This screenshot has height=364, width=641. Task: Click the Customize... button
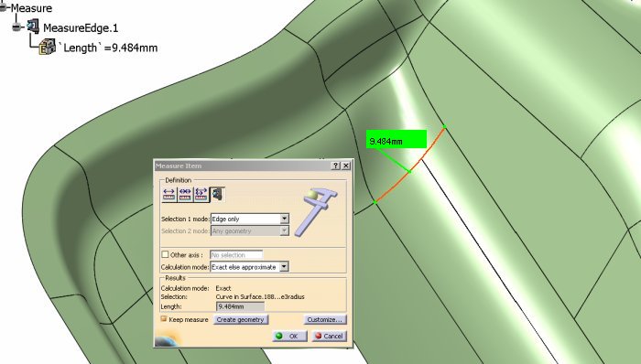click(325, 319)
